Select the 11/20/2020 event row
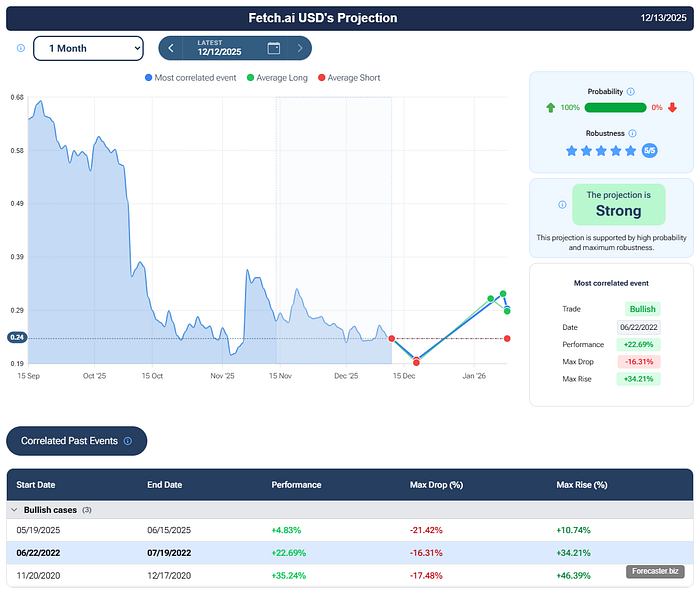 pos(350,576)
